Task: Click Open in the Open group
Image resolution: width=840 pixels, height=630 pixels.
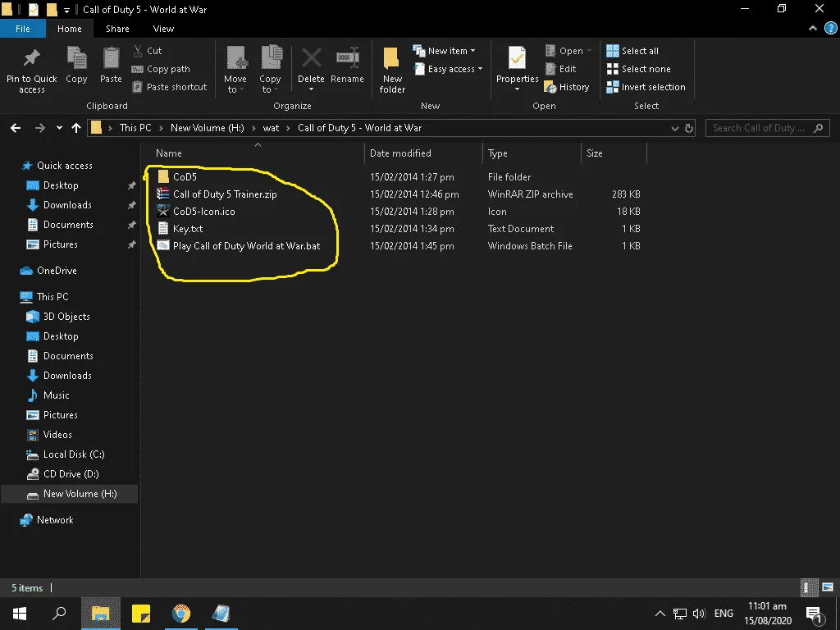Action: (568, 51)
